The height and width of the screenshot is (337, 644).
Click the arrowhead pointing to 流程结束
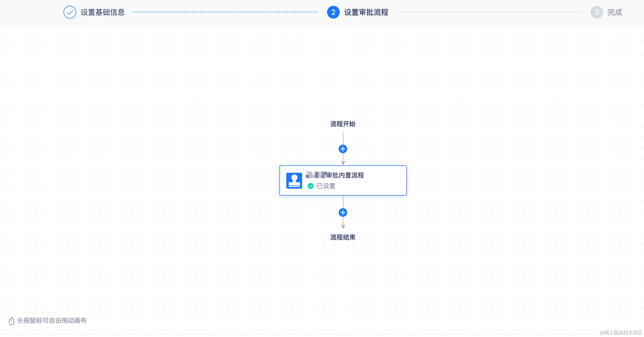343,227
